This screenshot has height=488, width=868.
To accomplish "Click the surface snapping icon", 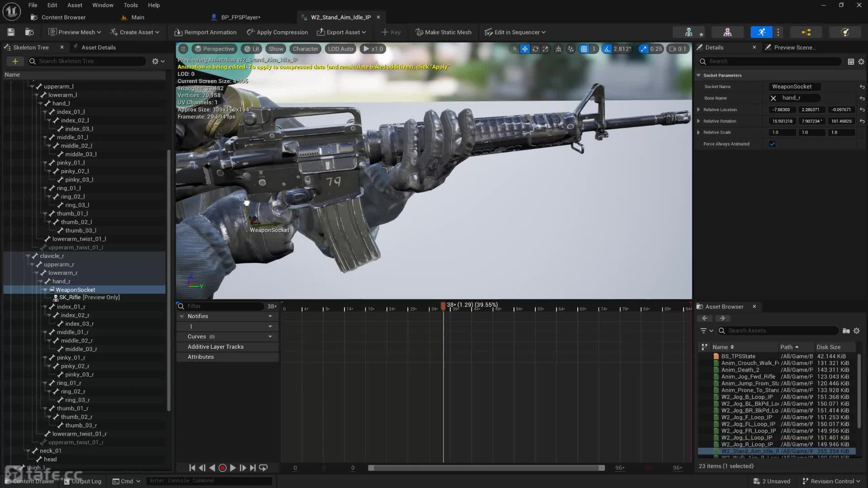I will point(571,49).
